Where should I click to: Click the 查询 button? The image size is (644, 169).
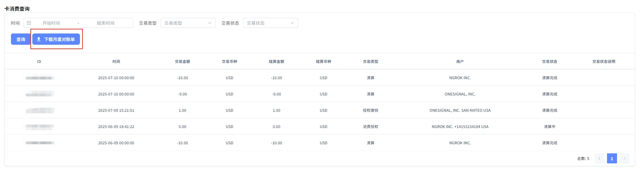click(x=21, y=39)
